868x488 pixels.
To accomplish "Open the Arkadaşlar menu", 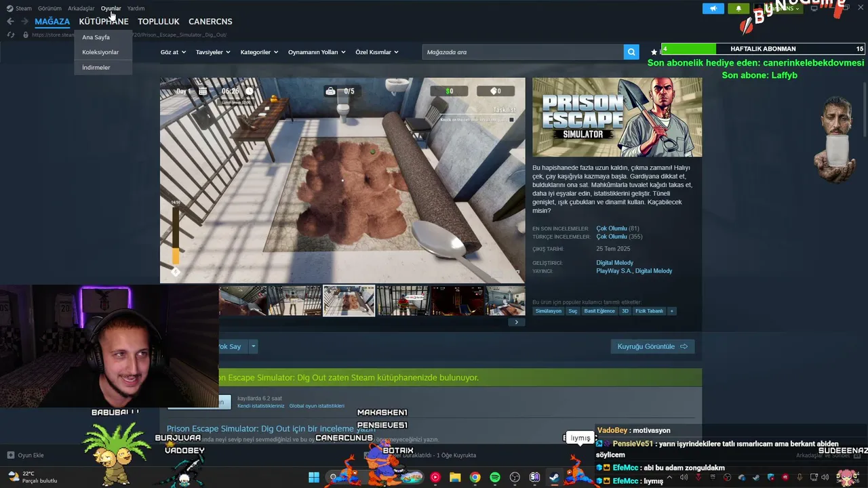I will [x=81, y=8].
